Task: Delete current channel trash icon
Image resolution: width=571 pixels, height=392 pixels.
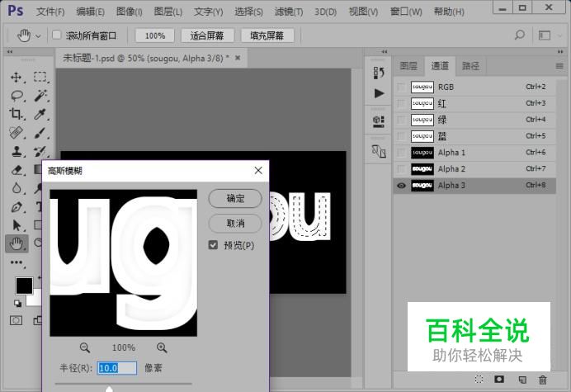Action: click(x=543, y=380)
